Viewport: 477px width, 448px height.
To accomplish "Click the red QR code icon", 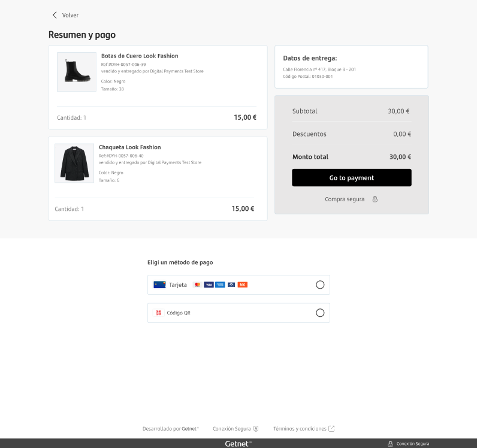I will [x=158, y=313].
